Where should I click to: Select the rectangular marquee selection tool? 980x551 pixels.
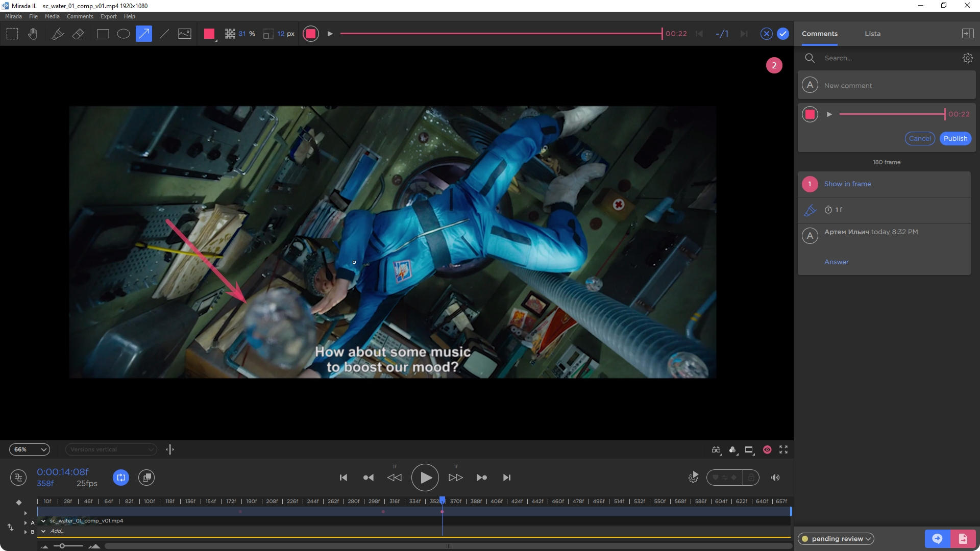[12, 34]
